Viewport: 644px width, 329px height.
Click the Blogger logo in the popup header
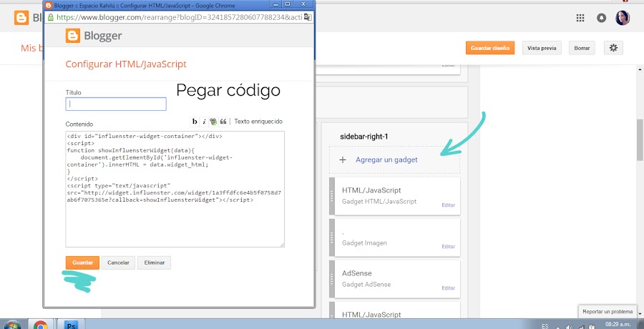pyautogui.click(x=94, y=36)
